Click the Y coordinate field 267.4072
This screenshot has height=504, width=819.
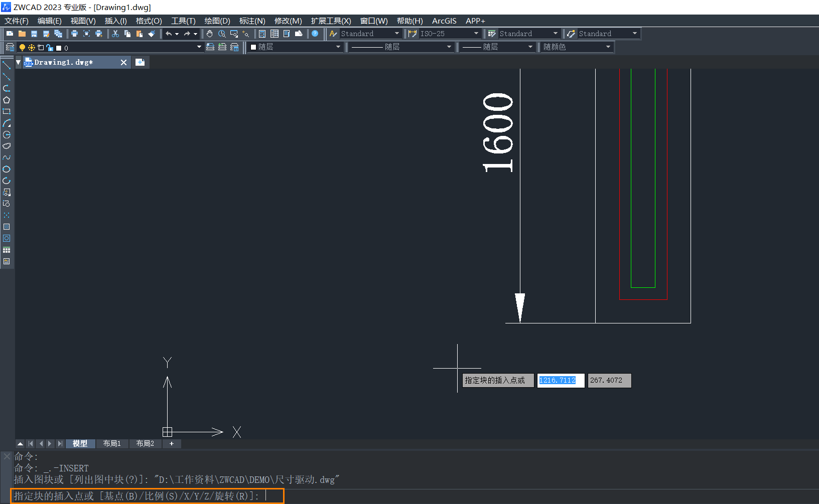609,381
